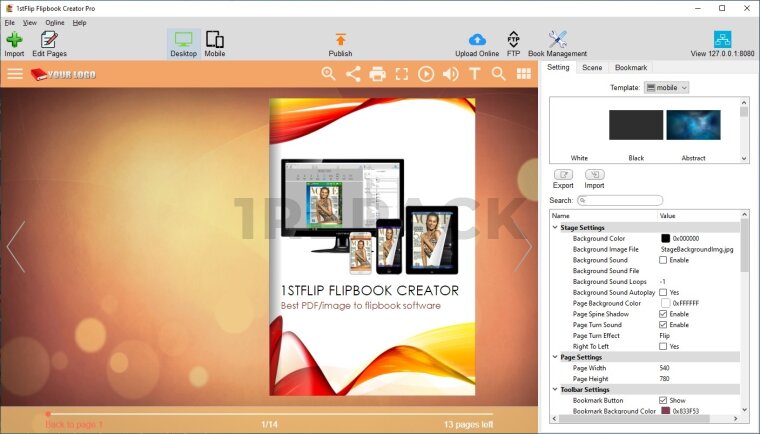
Task: Switch to the Scene tab
Action: (592, 67)
